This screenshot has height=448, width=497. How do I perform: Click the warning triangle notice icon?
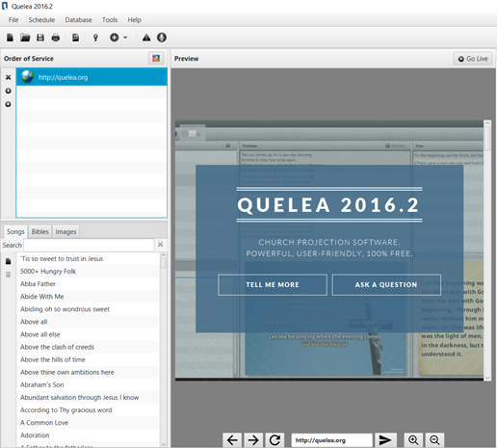pyautogui.click(x=146, y=38)
